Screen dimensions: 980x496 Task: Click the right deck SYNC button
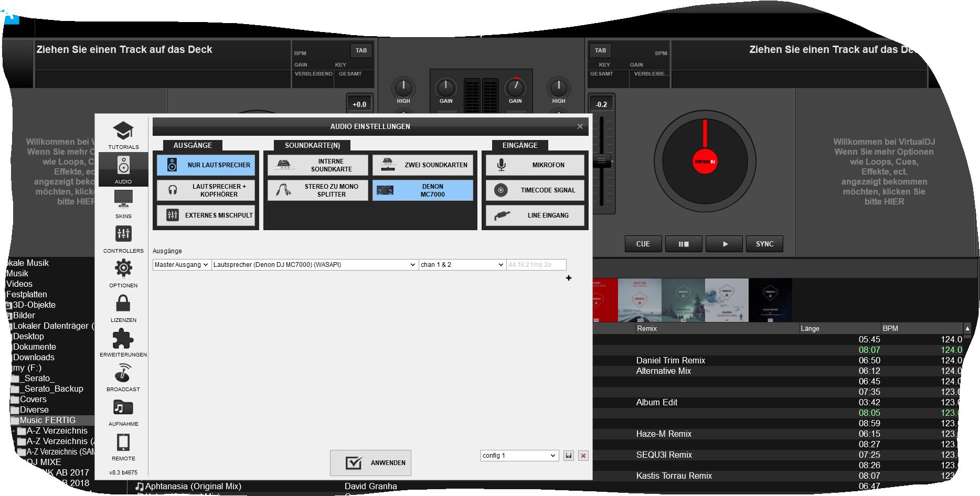click(764, 244)
